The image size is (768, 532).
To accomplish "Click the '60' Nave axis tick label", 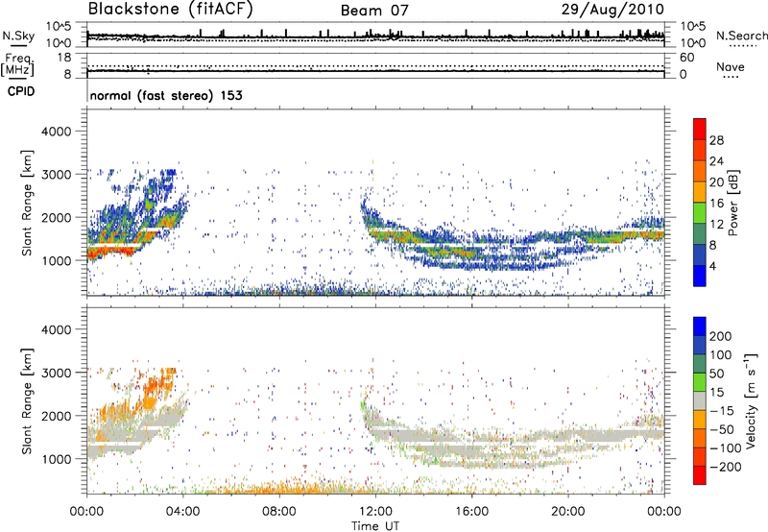I will coord(686,58).
